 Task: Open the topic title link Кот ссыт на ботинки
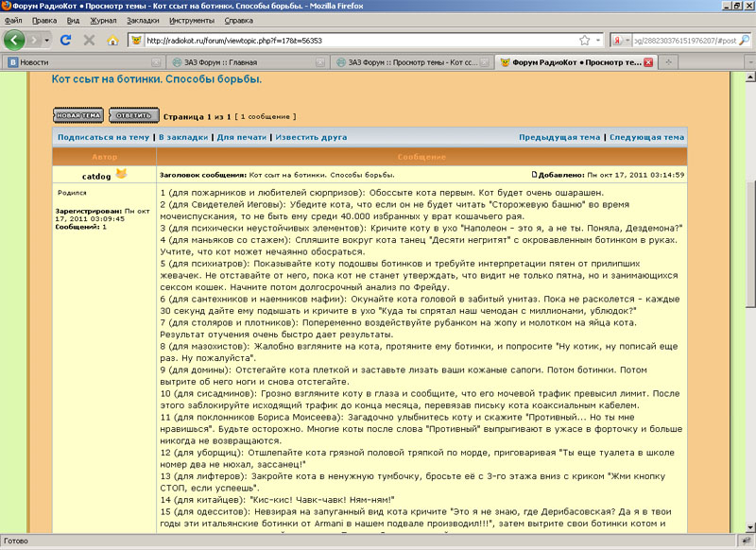tap(157, 79)
